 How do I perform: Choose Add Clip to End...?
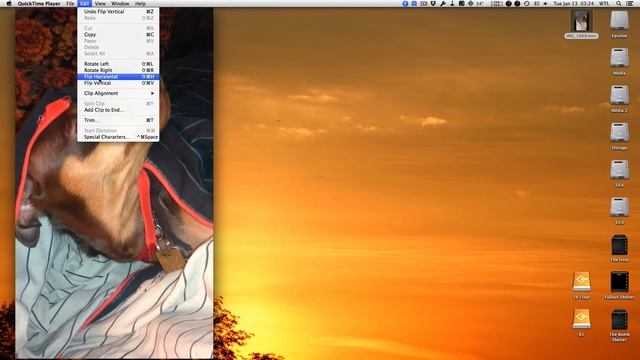118,110
